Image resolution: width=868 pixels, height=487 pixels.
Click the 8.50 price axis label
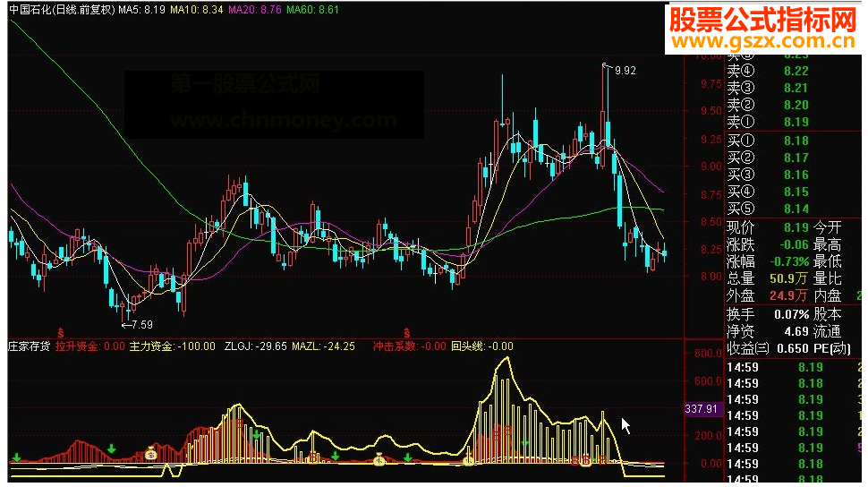[711, 222]
